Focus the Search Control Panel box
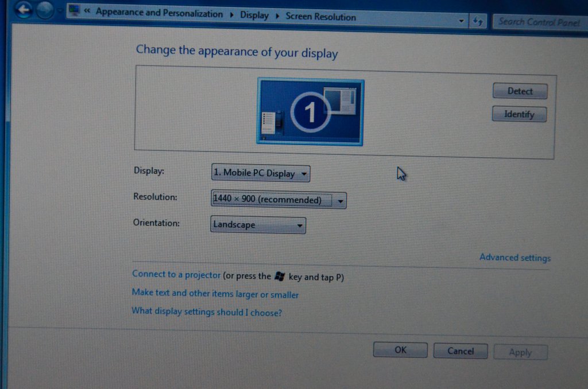 pyautogui.click(x=539, y=22)
